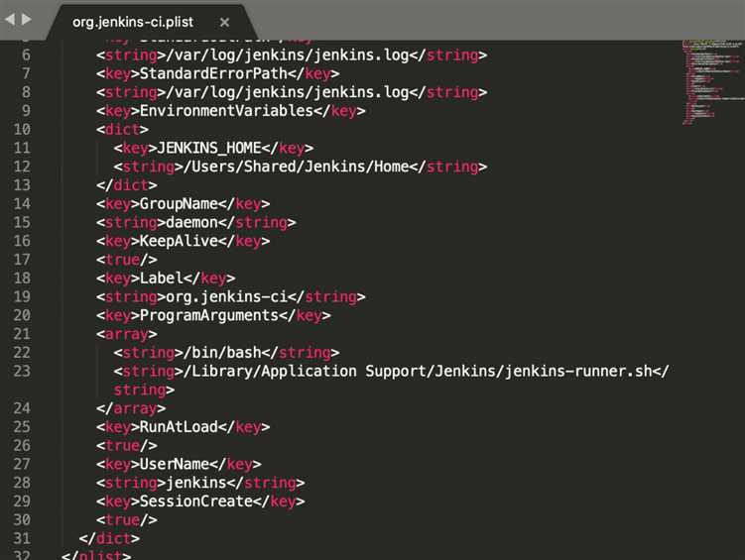Click the UserName key text
The image size is (745, 560).
coord(175,464)
